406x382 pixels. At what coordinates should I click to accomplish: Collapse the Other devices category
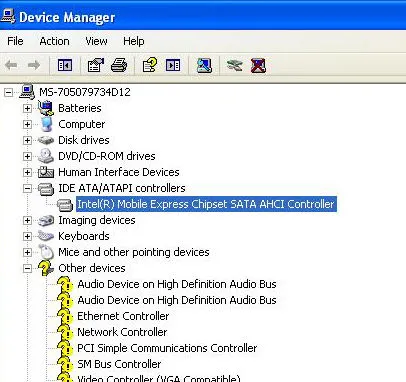[x=27, y=268]
